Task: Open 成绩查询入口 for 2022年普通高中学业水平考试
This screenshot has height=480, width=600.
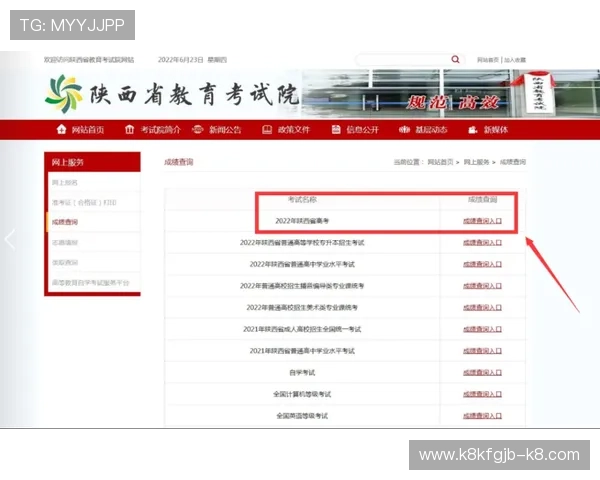Action: coord(482,264)
